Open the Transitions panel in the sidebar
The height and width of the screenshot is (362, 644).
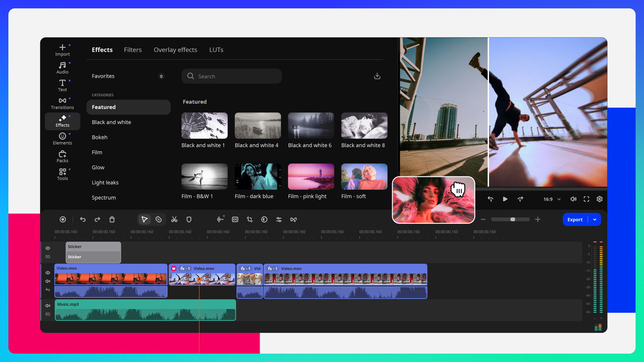click(x=62, y=103)
